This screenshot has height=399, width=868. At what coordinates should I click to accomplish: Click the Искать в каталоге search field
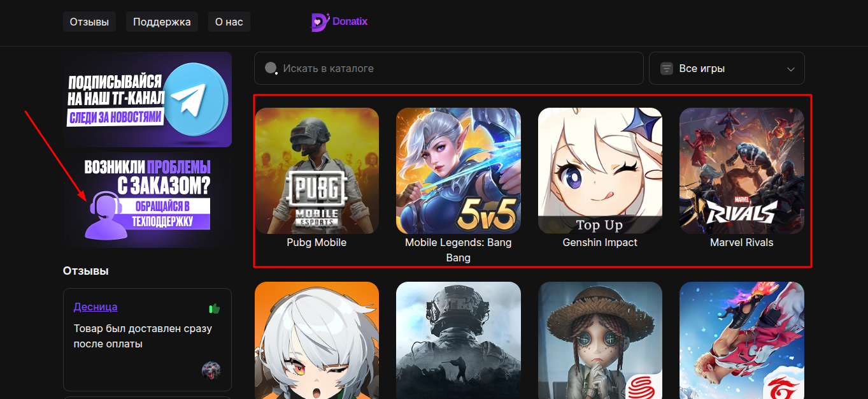448,68
